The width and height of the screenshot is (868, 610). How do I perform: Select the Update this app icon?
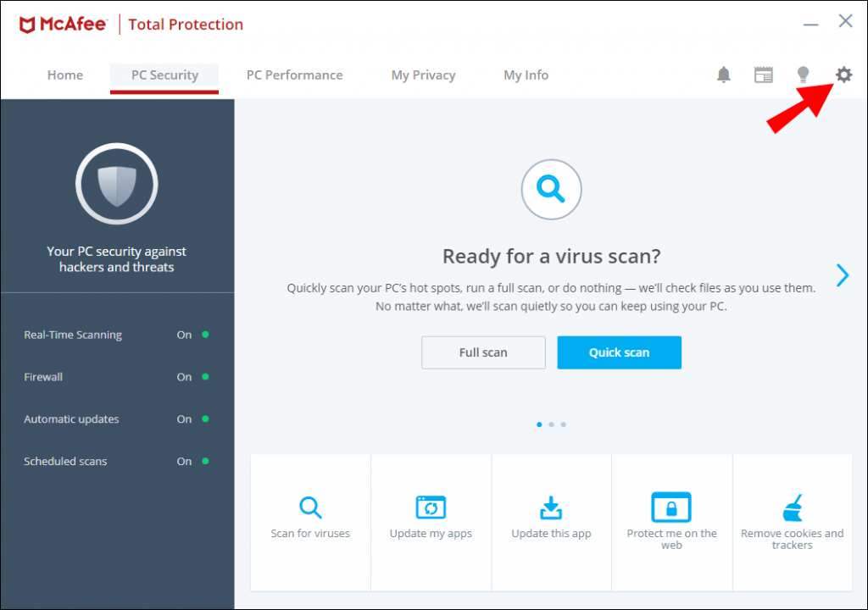551,507
